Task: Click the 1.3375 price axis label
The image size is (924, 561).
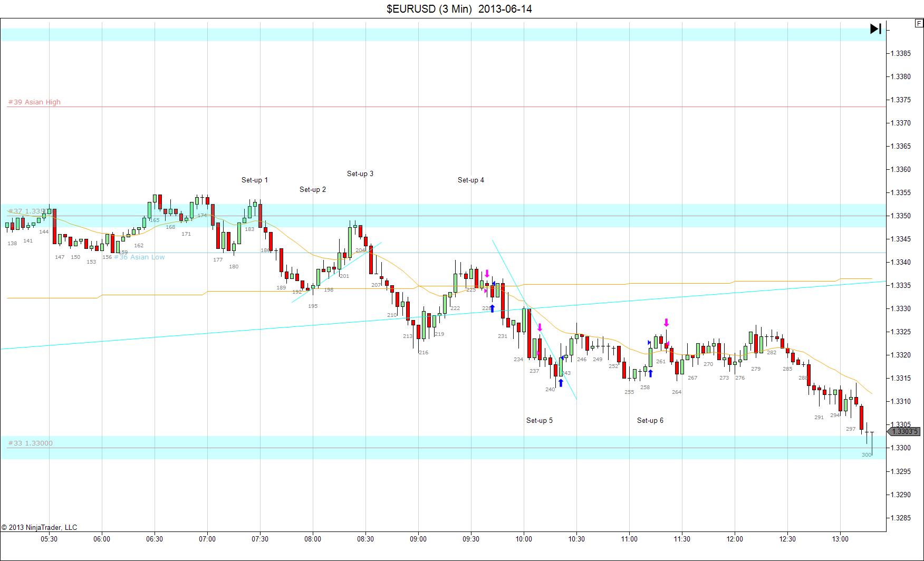Action: pos(901,100)
